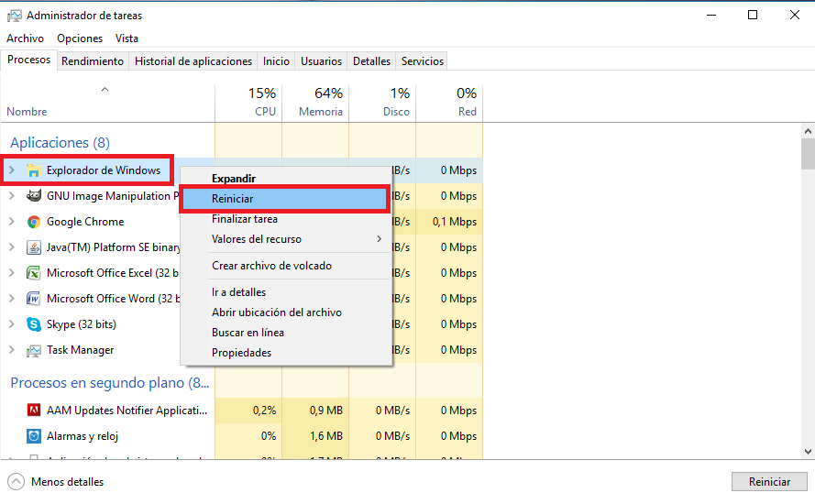Switch to the Servicios tab
The image size is (815, 504).
[423, 61]
